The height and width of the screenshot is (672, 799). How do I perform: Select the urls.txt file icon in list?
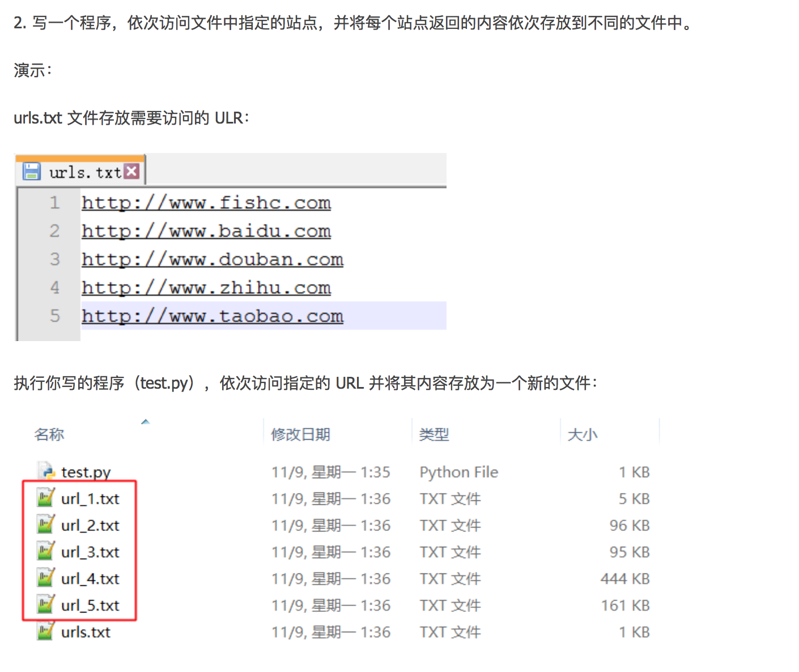45,631
